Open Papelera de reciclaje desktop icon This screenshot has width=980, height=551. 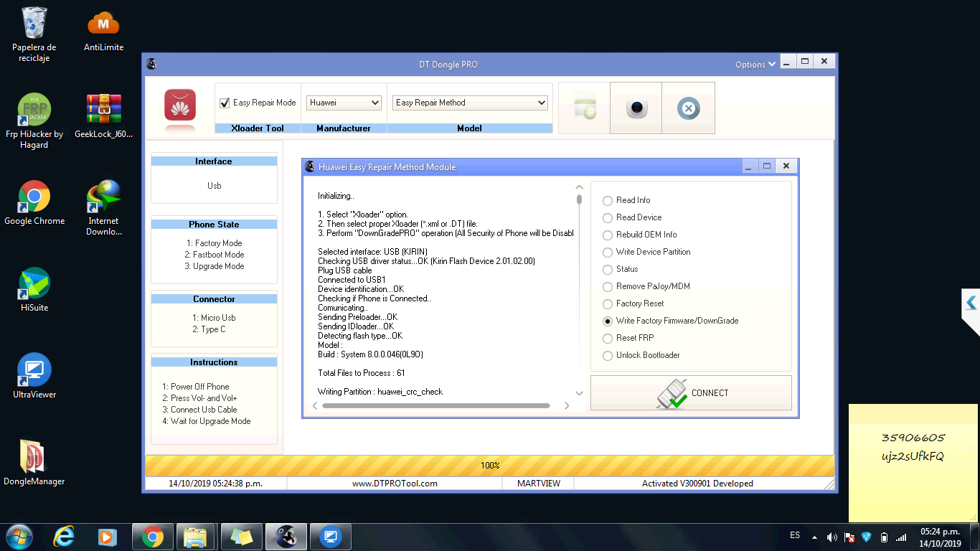coord(34,34)
